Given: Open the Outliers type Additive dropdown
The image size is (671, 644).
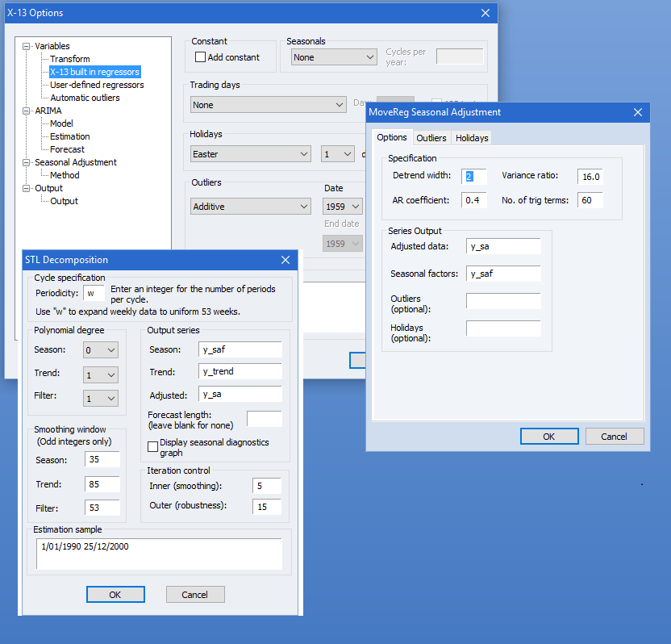Looking at the screenshot, I should coord(251,207).
